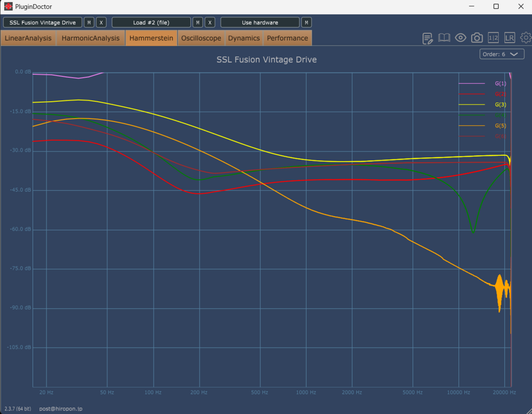Click the 1000 Hz axis label
The width and height of the screenshot is (532, 414).
306,392
